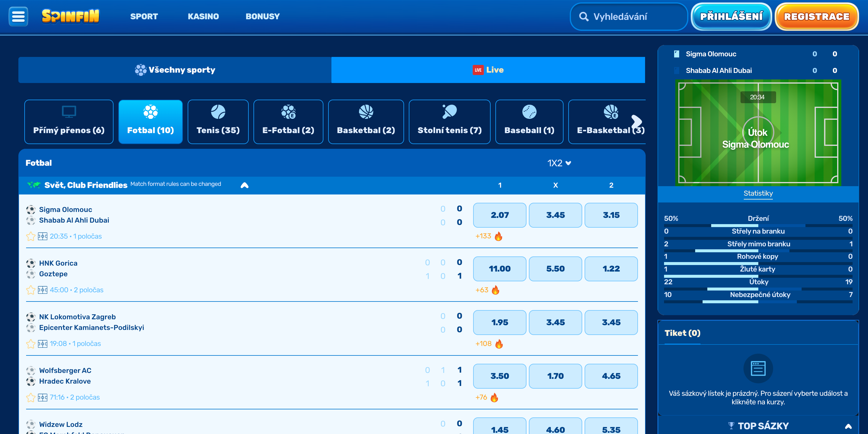Open pitch tracker for Sigma Olomouc match
Screen dimensions: 868x434
pos(42,236)
